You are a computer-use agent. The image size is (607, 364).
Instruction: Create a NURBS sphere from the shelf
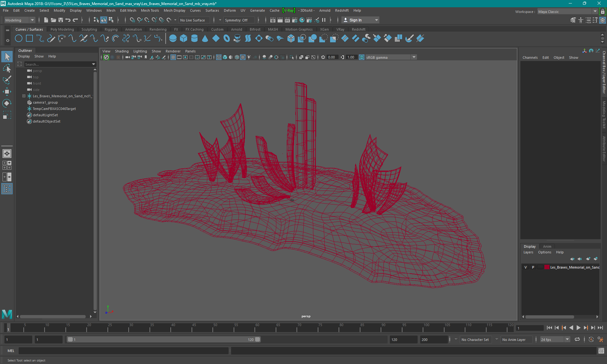[x=173, y=39]
